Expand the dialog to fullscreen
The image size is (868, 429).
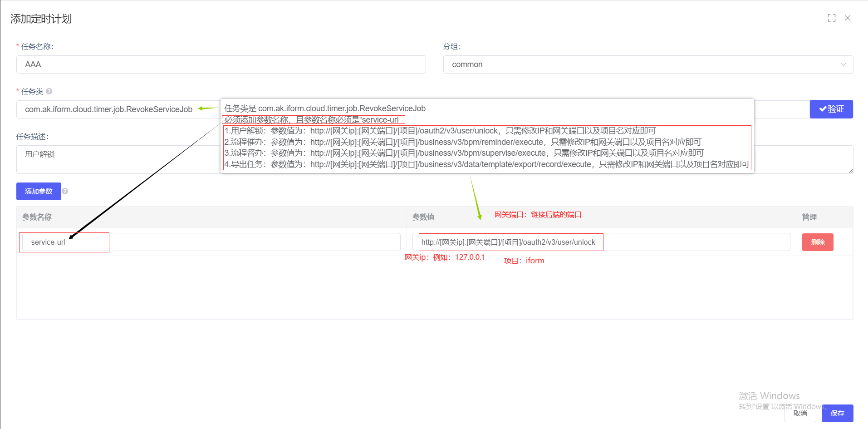[x=831, y=18]
